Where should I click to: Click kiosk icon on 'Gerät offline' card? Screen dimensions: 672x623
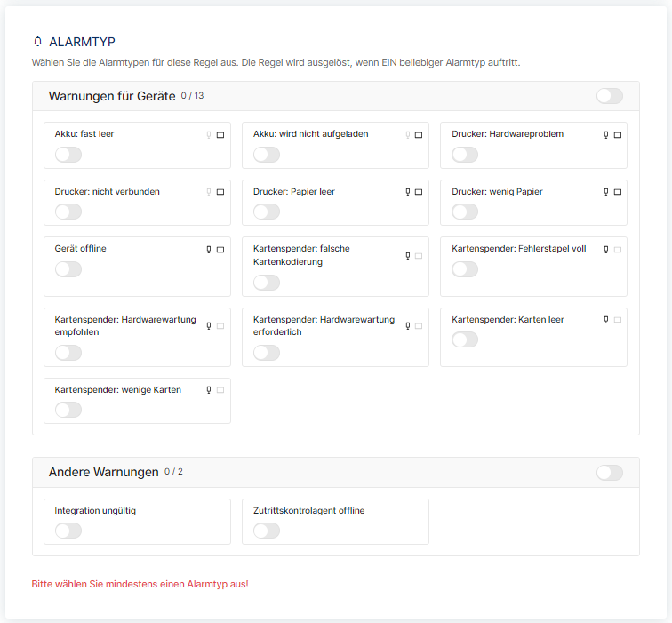click(209, 250)
